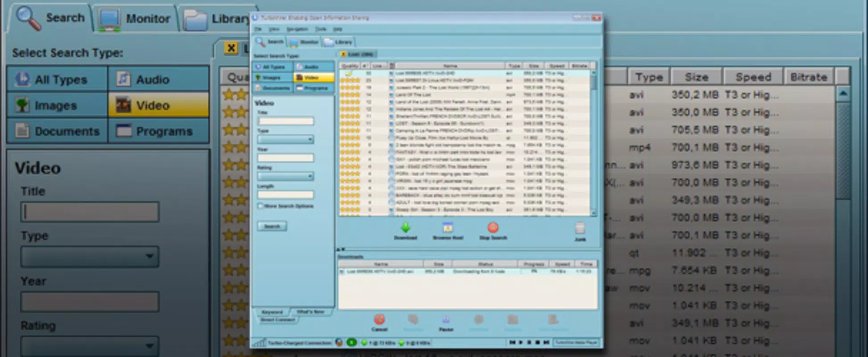Viewport: 868px width, 357px height.
Task: Enable the More Search Options checkbox
Action: [x=260, y=206]
